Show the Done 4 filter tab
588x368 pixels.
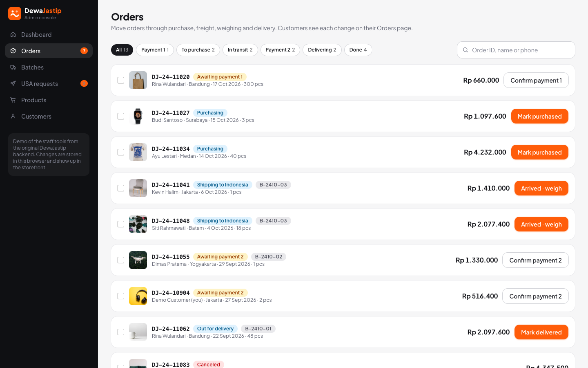[358, 50]
